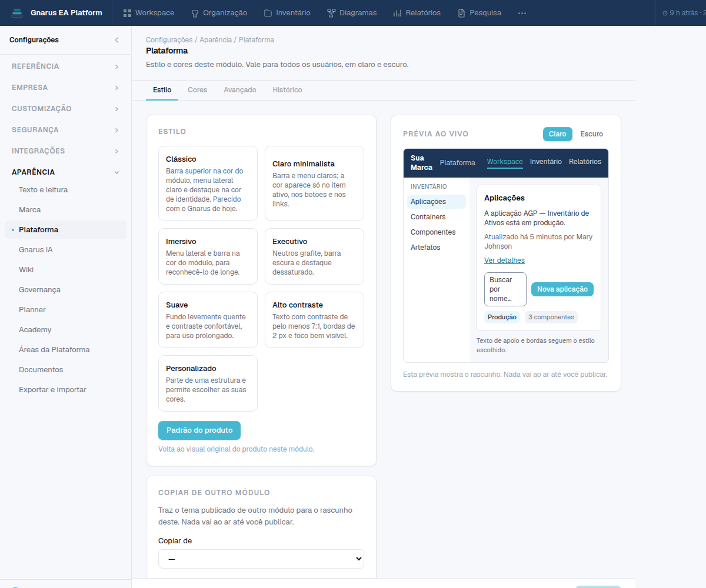Screen dimensions: 706x588
Task: Click the Inventário folder icon
Action: point(268,13)
